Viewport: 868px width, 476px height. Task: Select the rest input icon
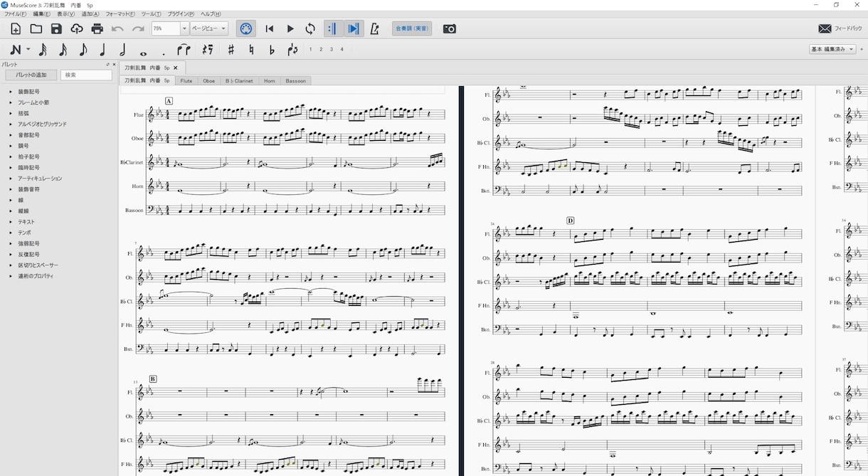tap(208, 50)
